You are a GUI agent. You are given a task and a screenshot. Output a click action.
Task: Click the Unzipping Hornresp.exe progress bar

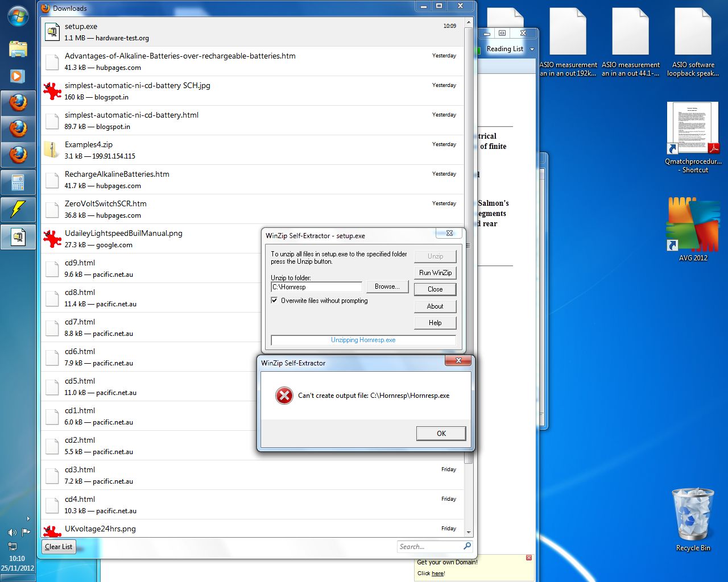coord(363,340)
